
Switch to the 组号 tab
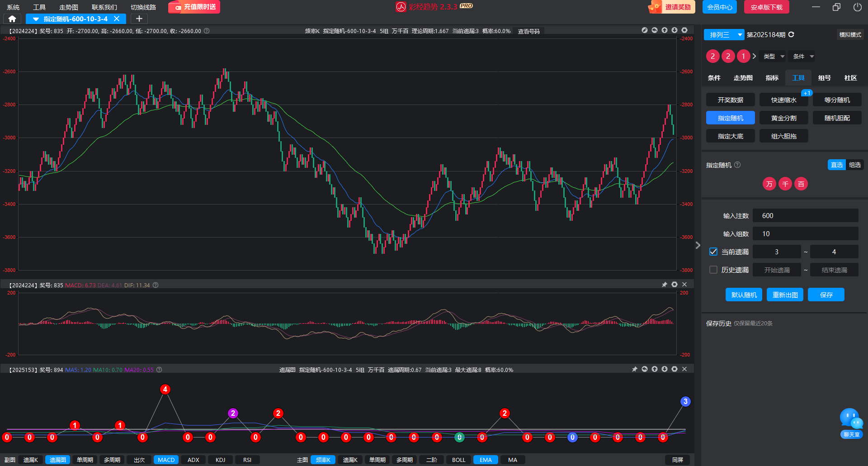click(x=825, y=78)
